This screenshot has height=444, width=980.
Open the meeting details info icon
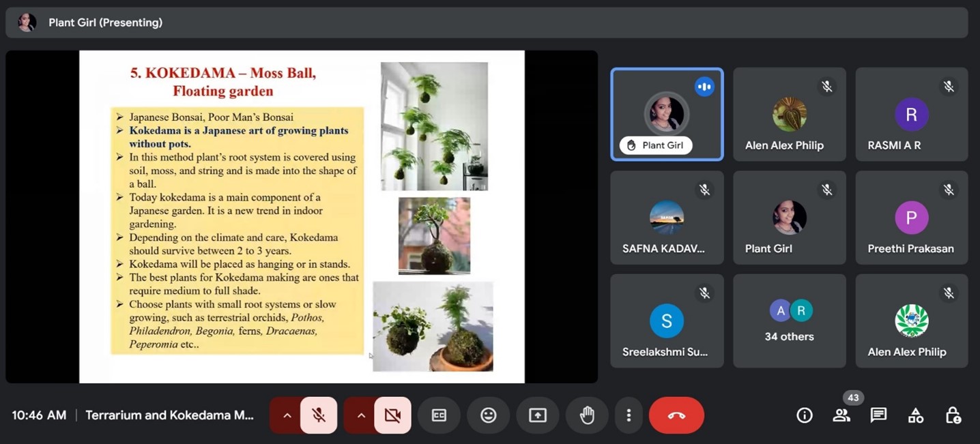pos(805,415)
